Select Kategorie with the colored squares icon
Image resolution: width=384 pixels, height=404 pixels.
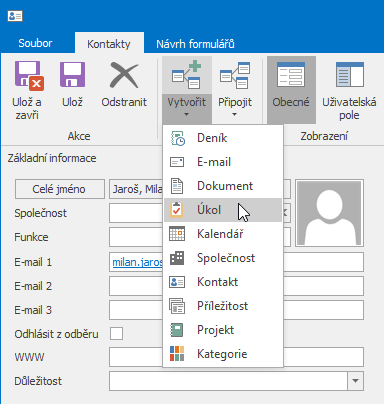click(x=223, y=354)
